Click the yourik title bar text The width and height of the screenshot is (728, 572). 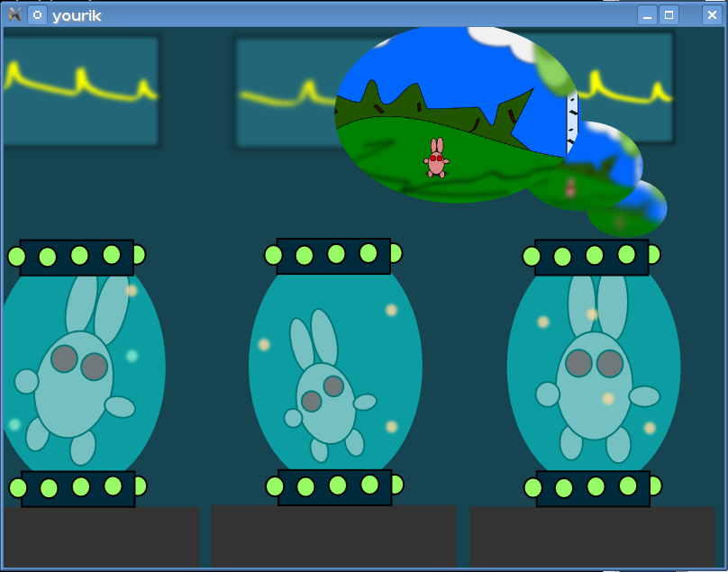coord(77,15)
